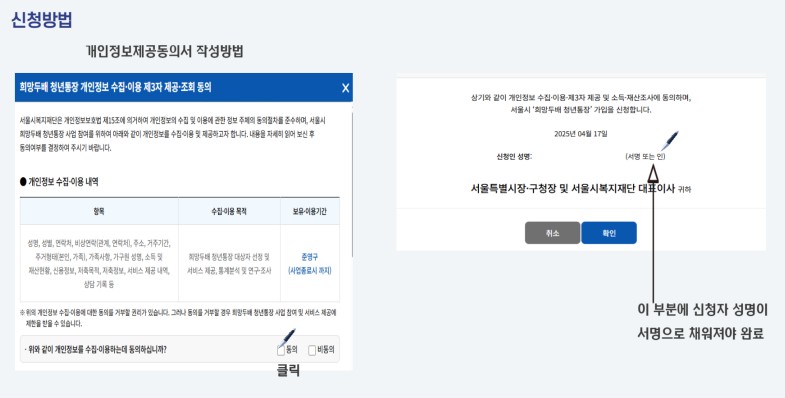The height and width of the screenshot is (398, 785).
Task: Click the 희망두배 청년통장 대상자 선정 purpose cell
Action: 229,264
